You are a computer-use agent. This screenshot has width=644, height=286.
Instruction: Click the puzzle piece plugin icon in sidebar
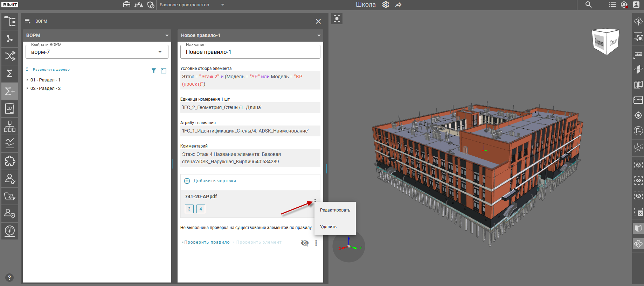click(x=10, y=161)
